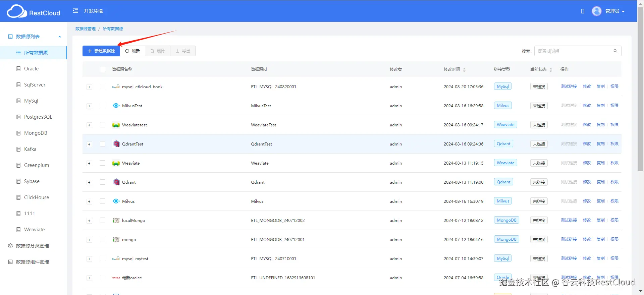Click 修改 for MilvusTest row
The image size is (644, 295).
(587, 106)
